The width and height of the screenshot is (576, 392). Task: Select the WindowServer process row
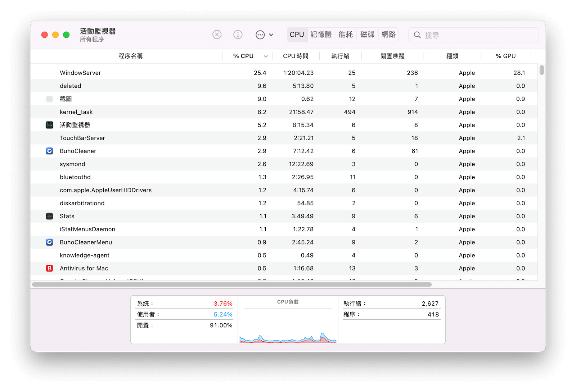[284, 73]
